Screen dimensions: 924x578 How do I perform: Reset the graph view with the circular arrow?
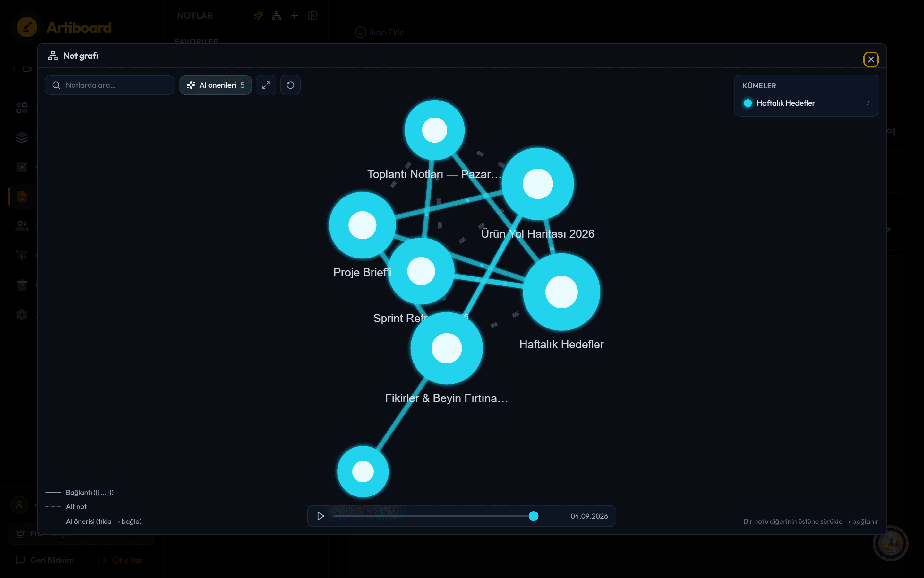pos(290,85)
